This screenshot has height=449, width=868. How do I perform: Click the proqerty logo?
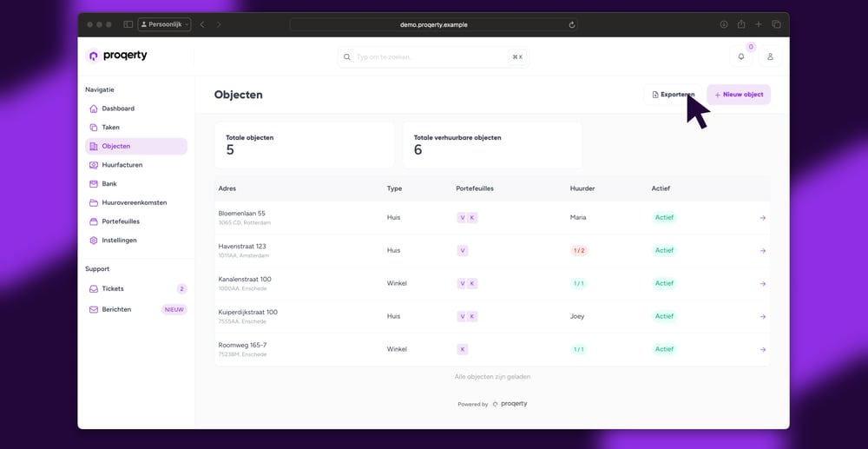tap(117, 56)
